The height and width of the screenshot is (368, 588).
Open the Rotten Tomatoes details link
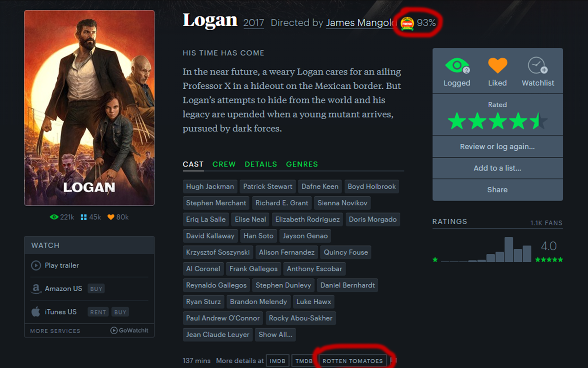click(x=353, y=361)
